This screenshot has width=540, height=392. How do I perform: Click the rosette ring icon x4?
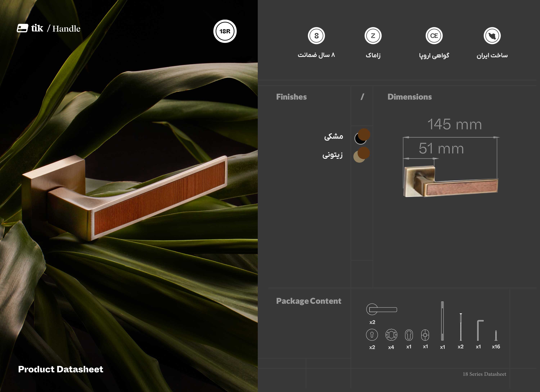[x=391, y=335]
